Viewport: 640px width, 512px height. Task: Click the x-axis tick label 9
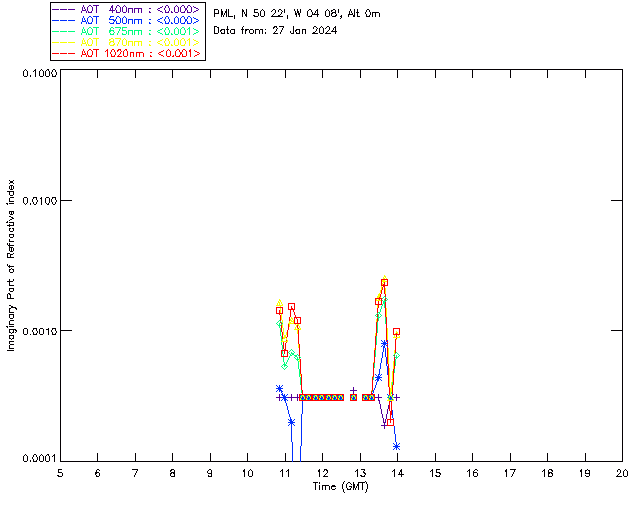coord(210,473)
